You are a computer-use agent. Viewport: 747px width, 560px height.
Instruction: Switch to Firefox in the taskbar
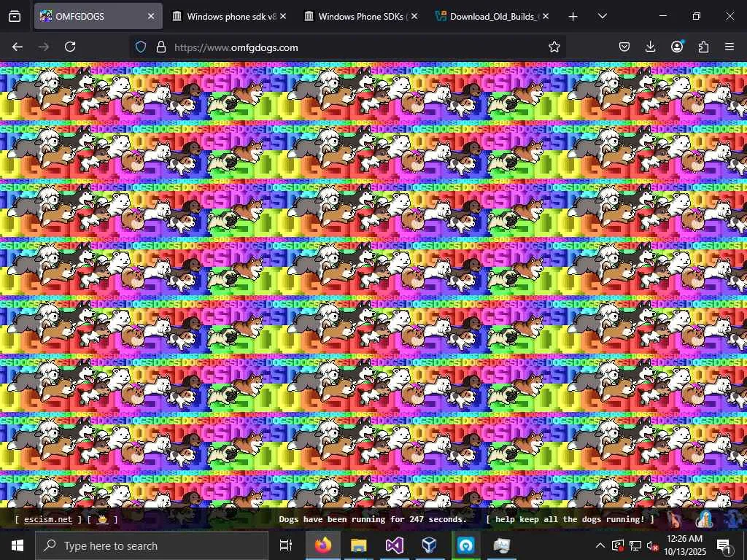[323, 545]
